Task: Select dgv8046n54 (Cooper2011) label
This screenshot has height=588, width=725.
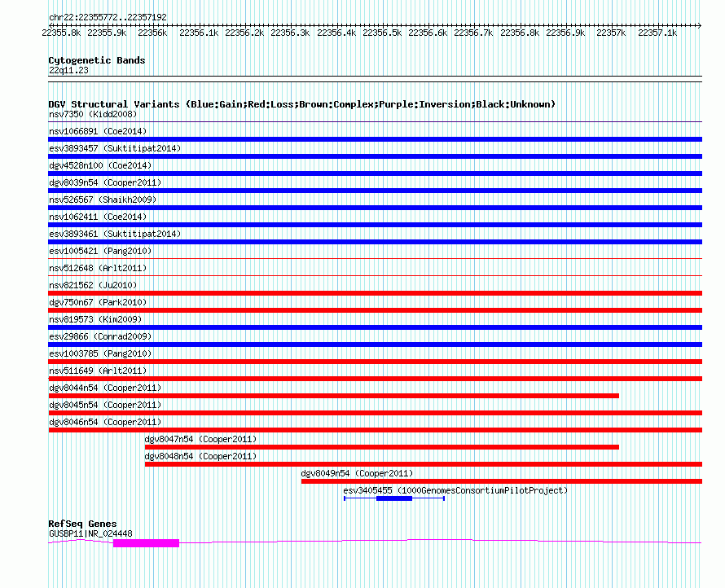Action: tap(105, 422)
